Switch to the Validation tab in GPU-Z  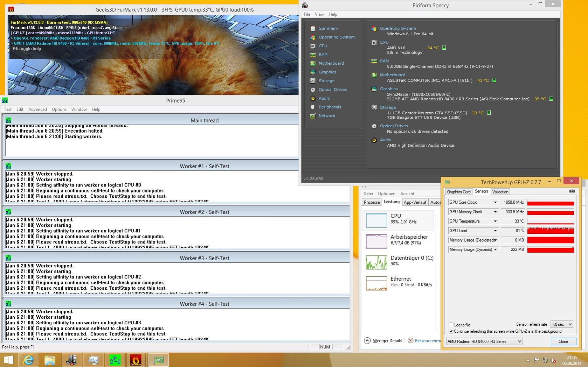point(500,192)
